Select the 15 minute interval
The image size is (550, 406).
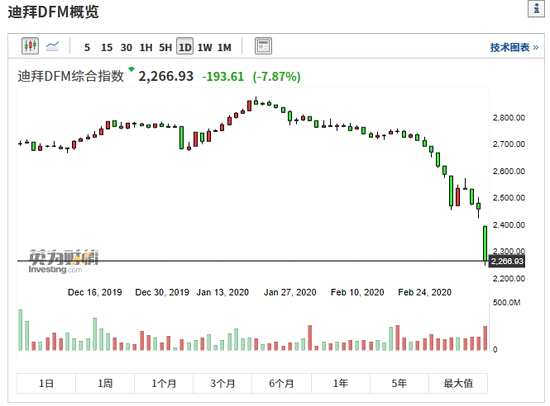tap(107, 47)
